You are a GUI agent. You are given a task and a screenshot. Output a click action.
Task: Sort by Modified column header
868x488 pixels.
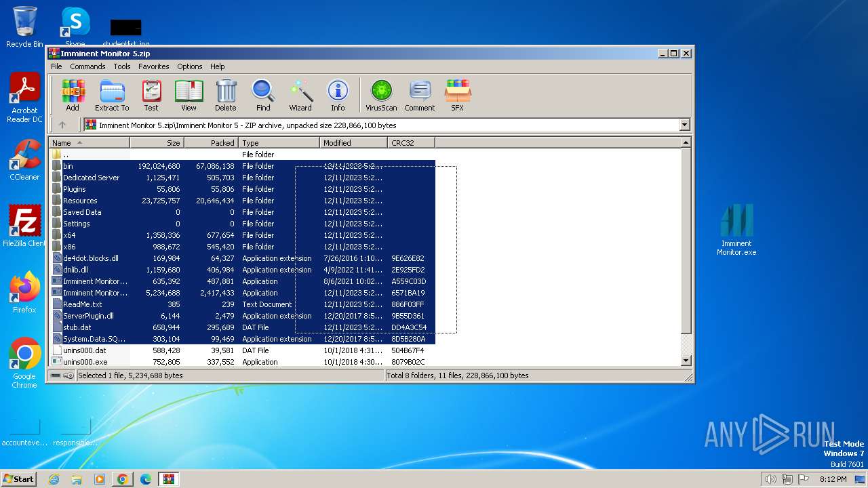(x=353, y=142)
